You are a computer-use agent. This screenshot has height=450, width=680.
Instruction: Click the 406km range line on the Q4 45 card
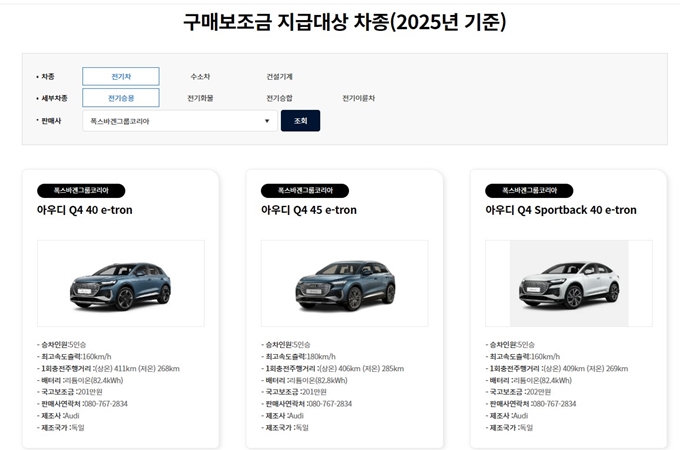coord(333,368)
